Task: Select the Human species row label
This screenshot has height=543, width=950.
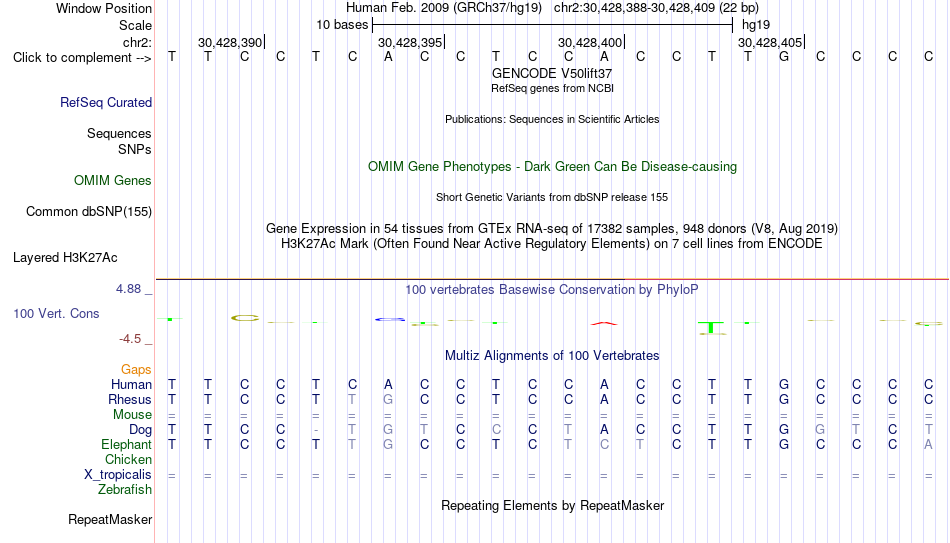Action: pos(131,385)
